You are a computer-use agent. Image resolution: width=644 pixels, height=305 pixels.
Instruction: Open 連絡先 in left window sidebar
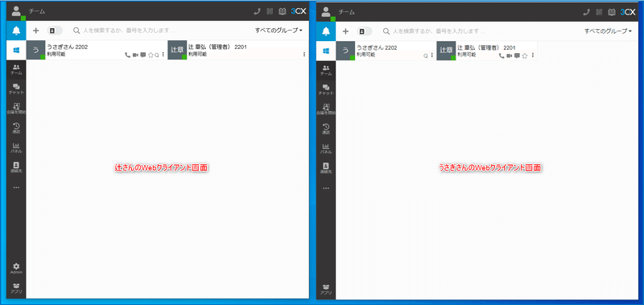[x=16, y=167]
